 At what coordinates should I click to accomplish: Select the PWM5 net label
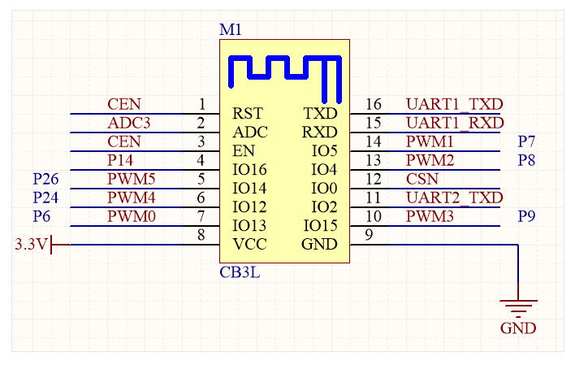132,179
